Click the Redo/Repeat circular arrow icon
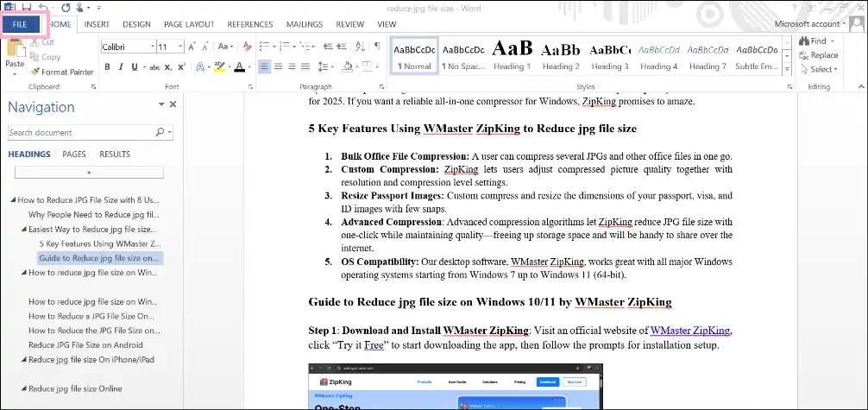868x410 pixels. pos(66,7)
